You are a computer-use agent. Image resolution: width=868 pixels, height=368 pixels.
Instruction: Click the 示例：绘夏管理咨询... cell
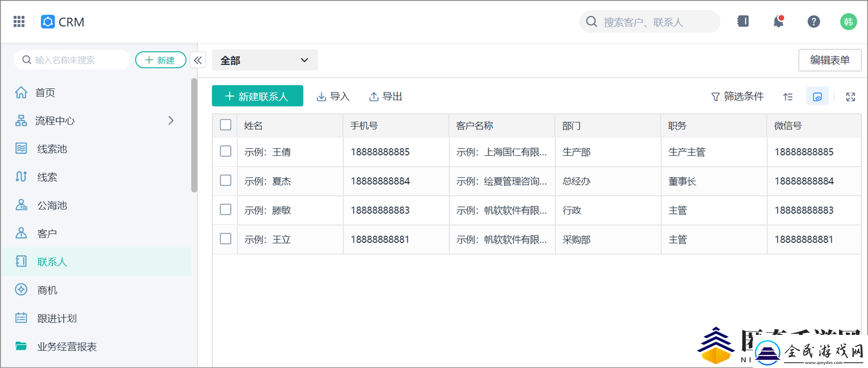pos(501,181)
